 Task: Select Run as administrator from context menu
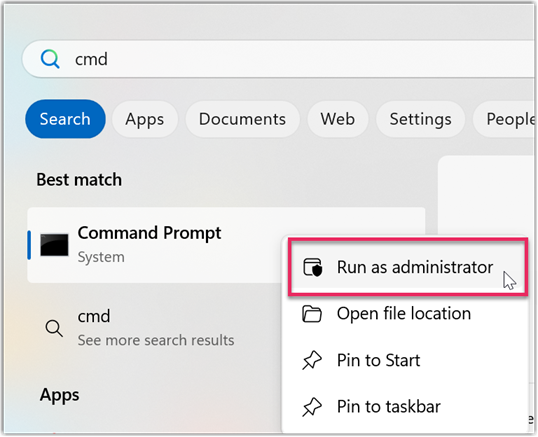tap(408, 267)
